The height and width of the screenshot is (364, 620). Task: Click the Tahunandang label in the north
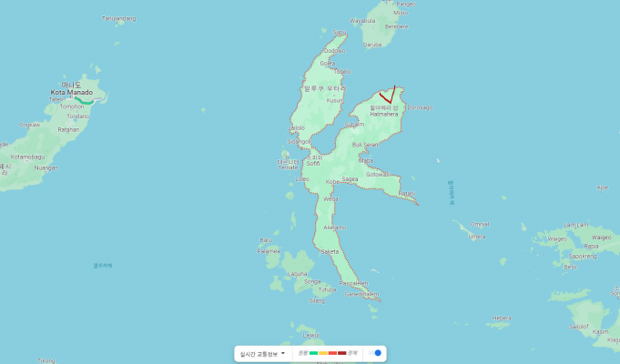pos(119,18)
